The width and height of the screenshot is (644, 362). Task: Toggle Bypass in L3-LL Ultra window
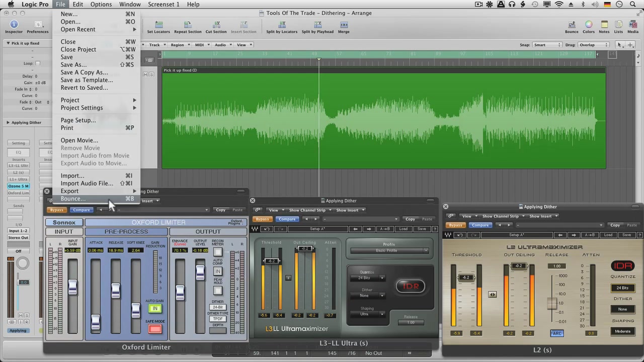pos(262,219)
